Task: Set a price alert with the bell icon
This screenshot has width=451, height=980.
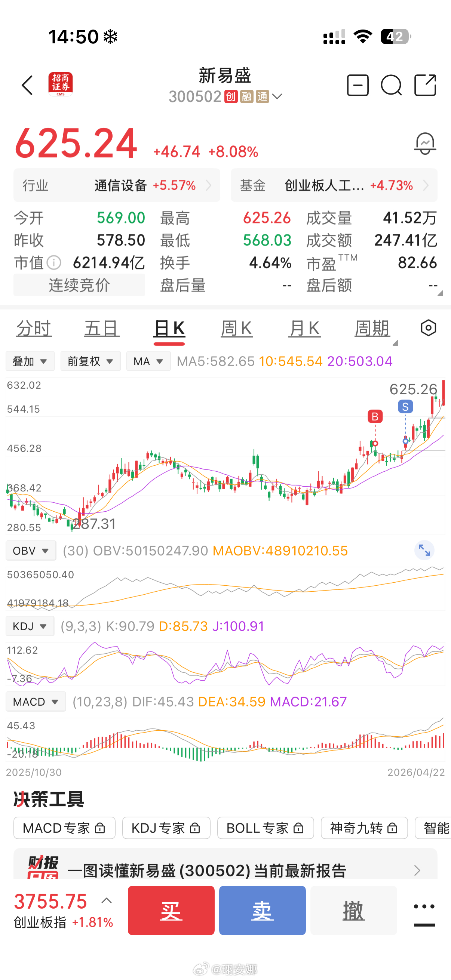Action: [425, 144]
